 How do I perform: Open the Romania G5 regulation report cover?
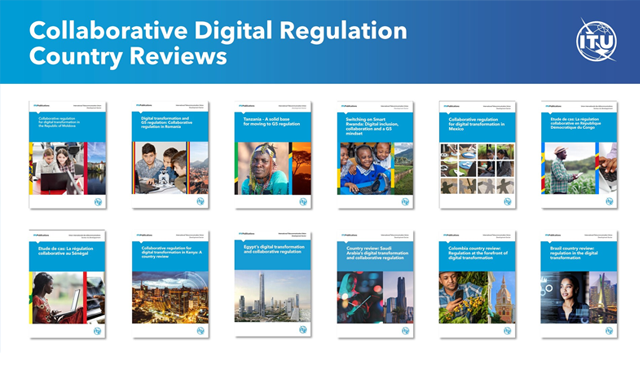point(170,155)
